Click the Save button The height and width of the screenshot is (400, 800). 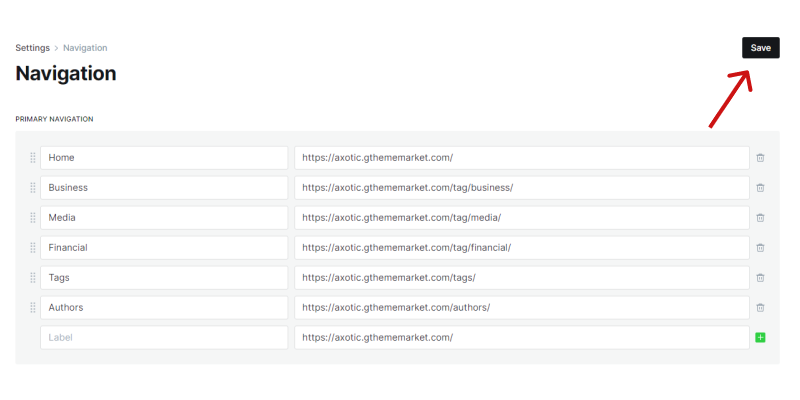pos(760,48)
